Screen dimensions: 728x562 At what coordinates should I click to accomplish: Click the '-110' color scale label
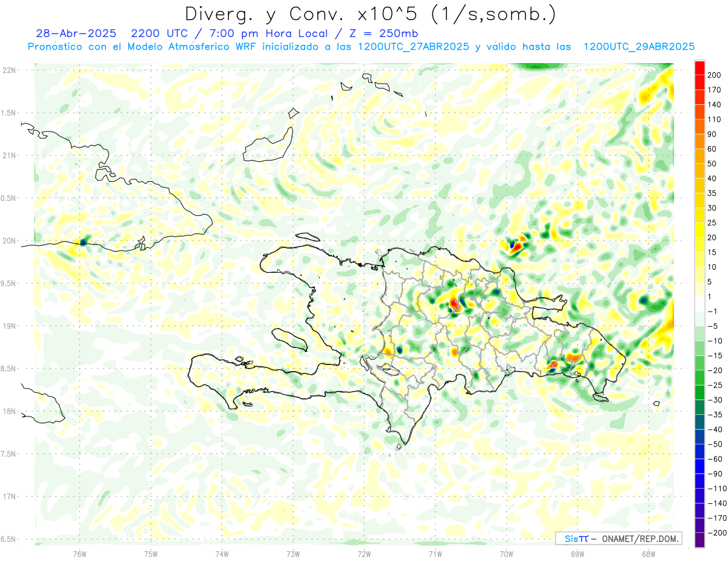click(716, 489)
